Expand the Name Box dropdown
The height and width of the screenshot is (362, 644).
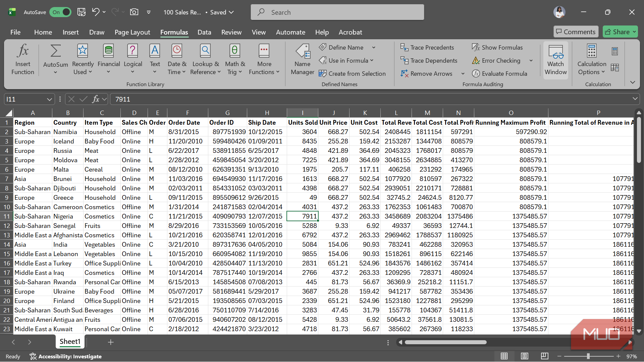click(49, 99)
